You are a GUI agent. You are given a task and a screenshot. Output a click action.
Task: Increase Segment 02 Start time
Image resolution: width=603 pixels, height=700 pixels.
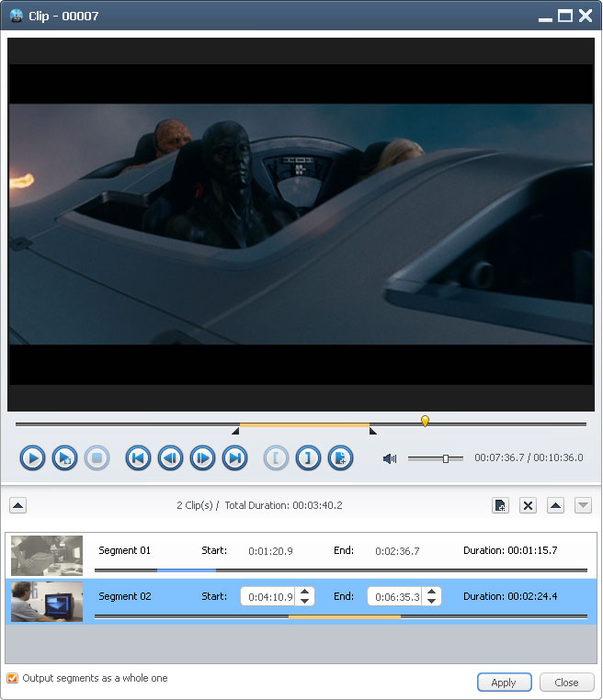click(x=304, y=592)
